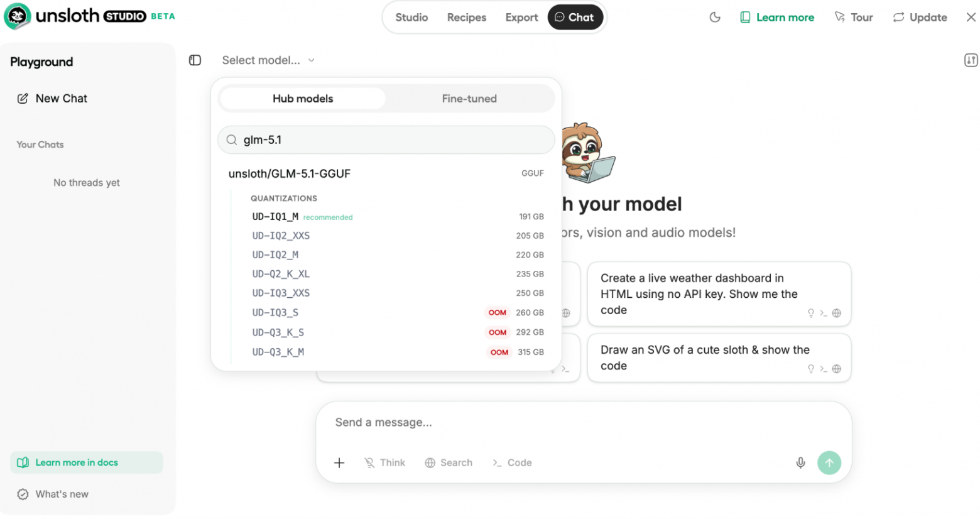
Task: Click the microphone icon
Action: click(x=800, y=463)
